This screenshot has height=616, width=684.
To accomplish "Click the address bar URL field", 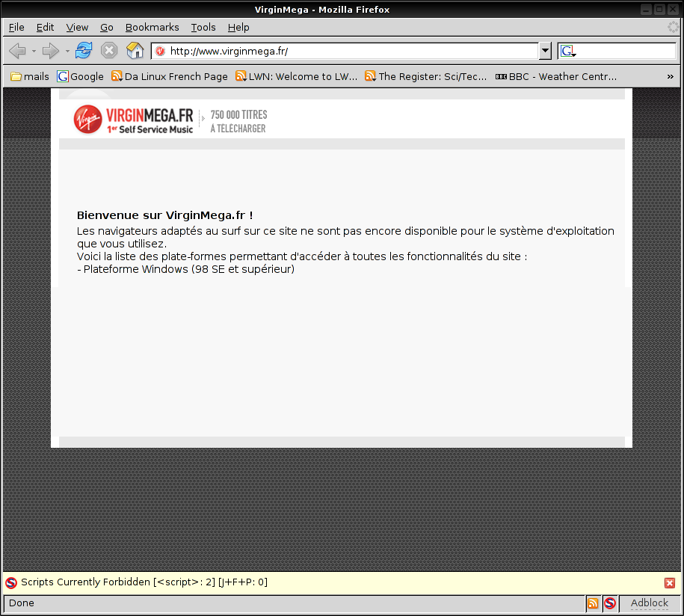I will coord(345,51).
